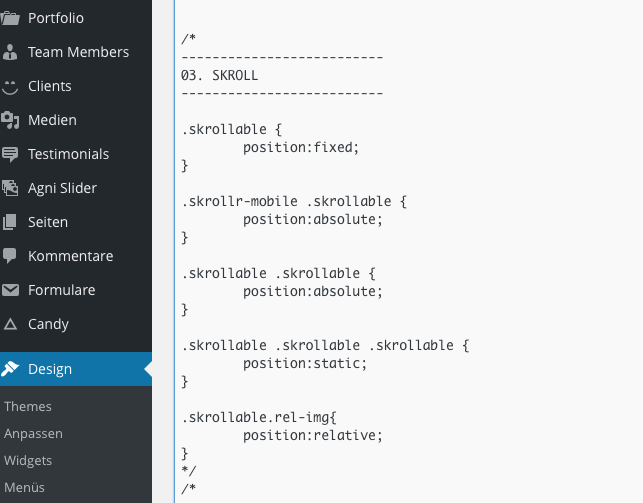Image resolution: width=643 pixels, height=503 pixels.
Task: Open the Menüs submenu link
Action: 24,488
